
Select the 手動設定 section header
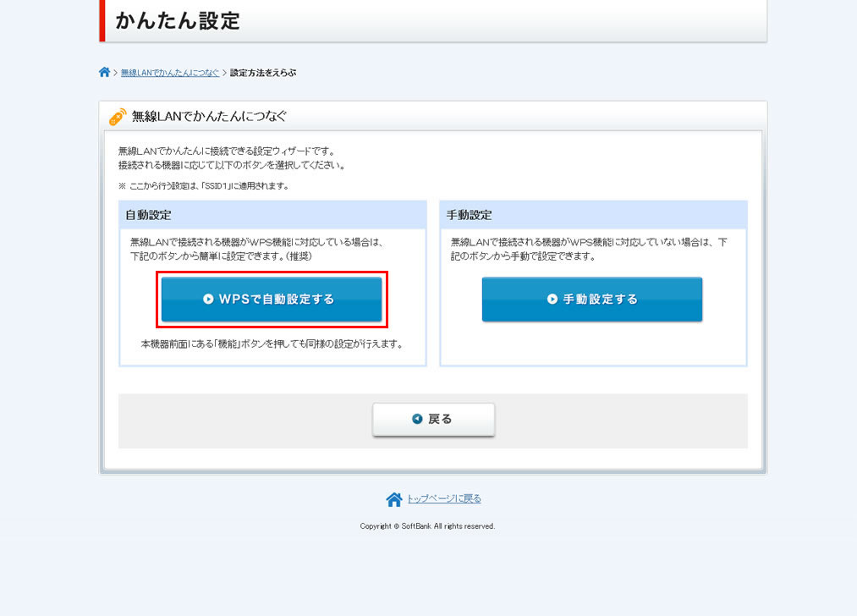(x=470, y=215)
